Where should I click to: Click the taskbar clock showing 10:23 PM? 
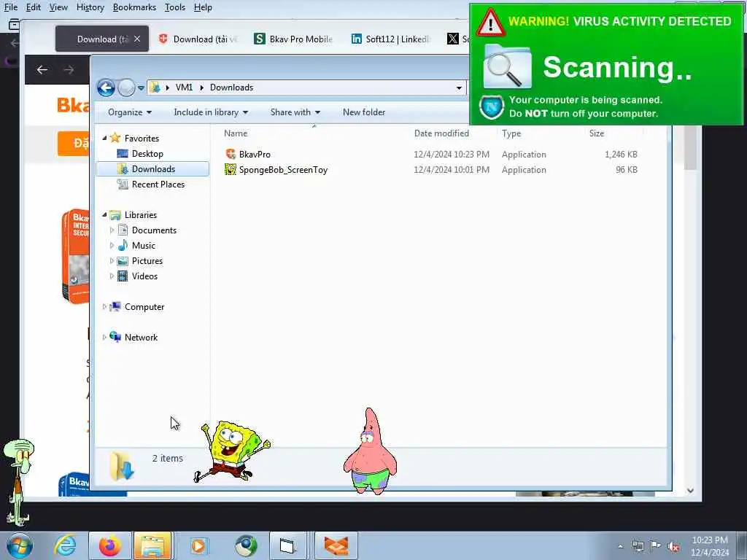pos(710,546)
